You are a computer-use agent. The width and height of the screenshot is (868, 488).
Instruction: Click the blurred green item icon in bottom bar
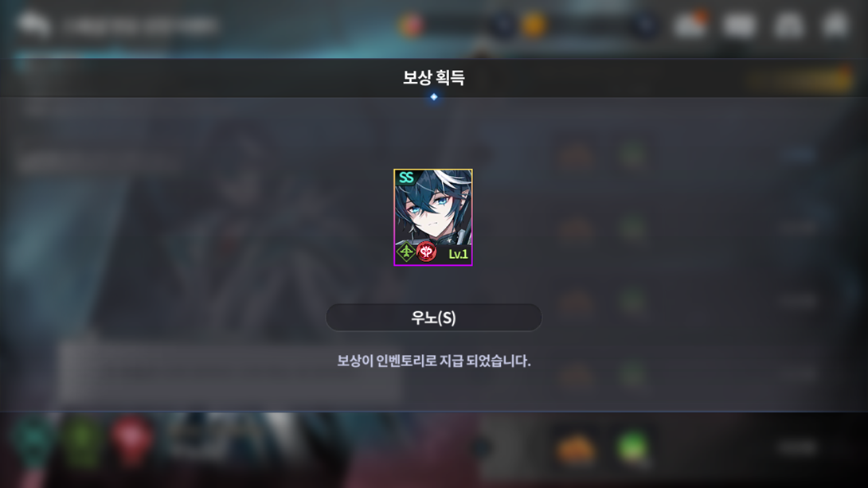633,446
